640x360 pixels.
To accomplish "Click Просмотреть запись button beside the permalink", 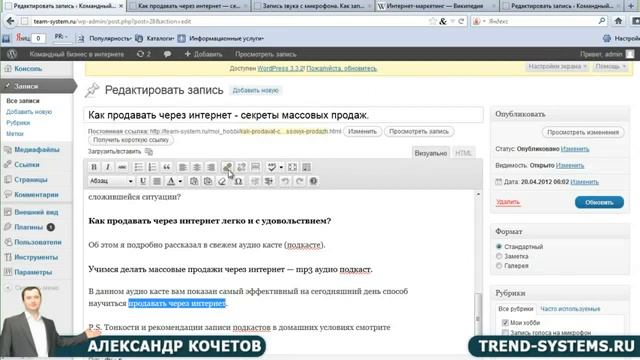I will pos(419,131).
